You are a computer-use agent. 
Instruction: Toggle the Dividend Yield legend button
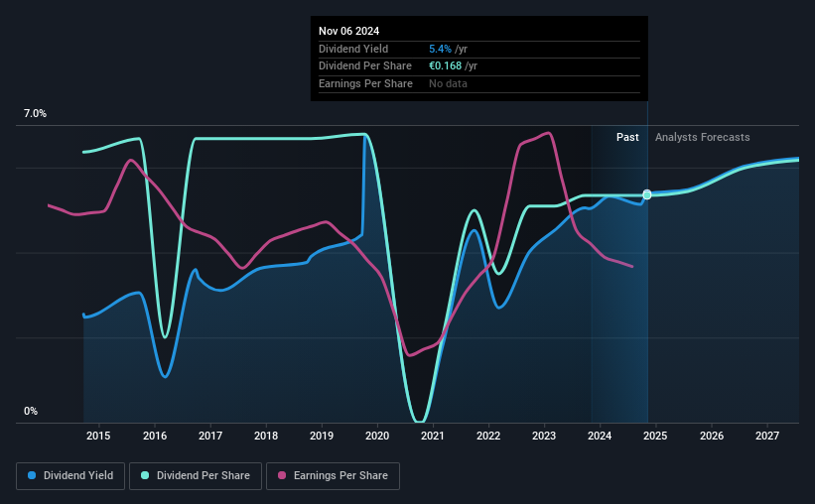(x=70, y=476)
